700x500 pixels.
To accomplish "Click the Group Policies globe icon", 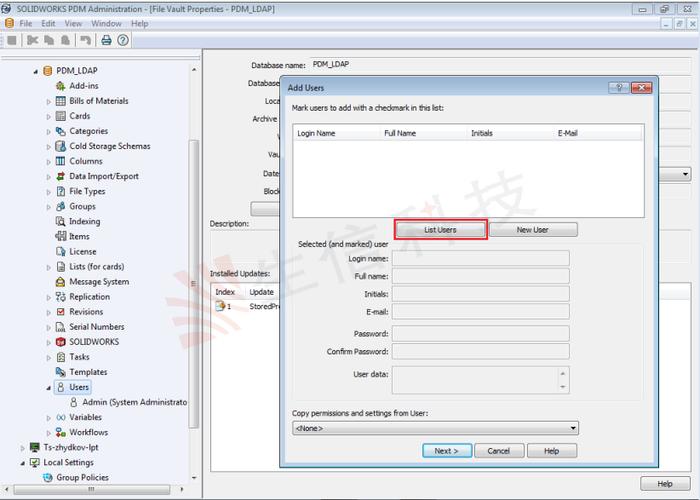I will pos(34,478).
